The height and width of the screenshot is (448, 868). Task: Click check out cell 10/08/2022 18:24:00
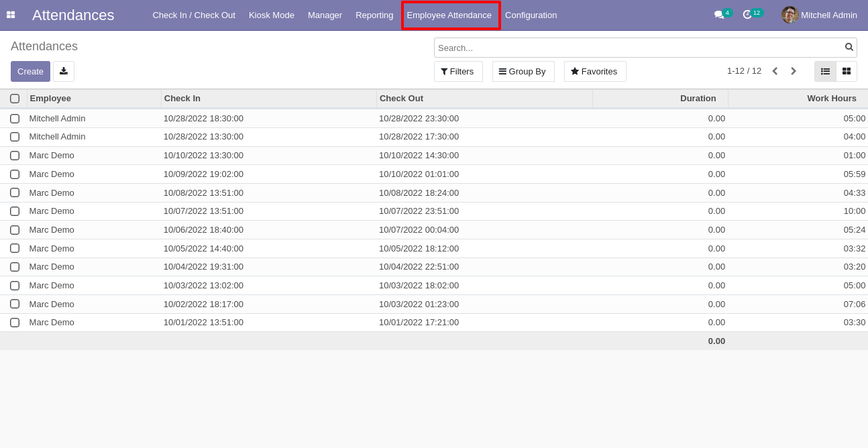coord(419,192)
